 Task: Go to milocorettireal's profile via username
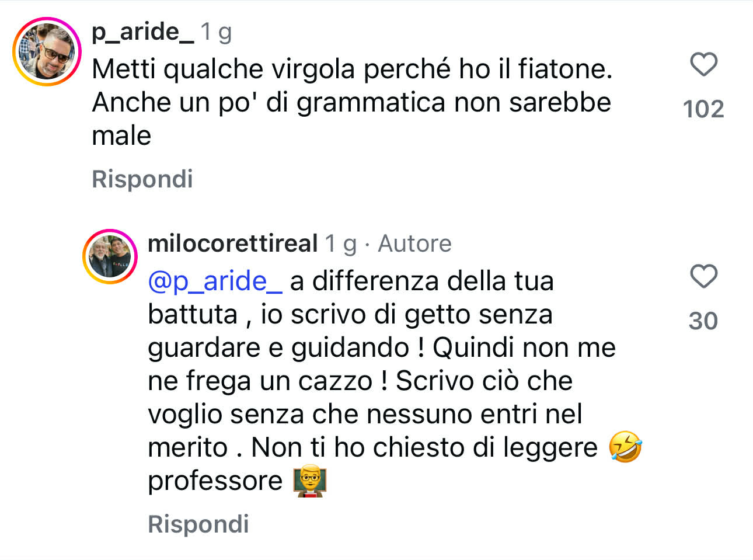pyautogui.click(x=232, y=244)
